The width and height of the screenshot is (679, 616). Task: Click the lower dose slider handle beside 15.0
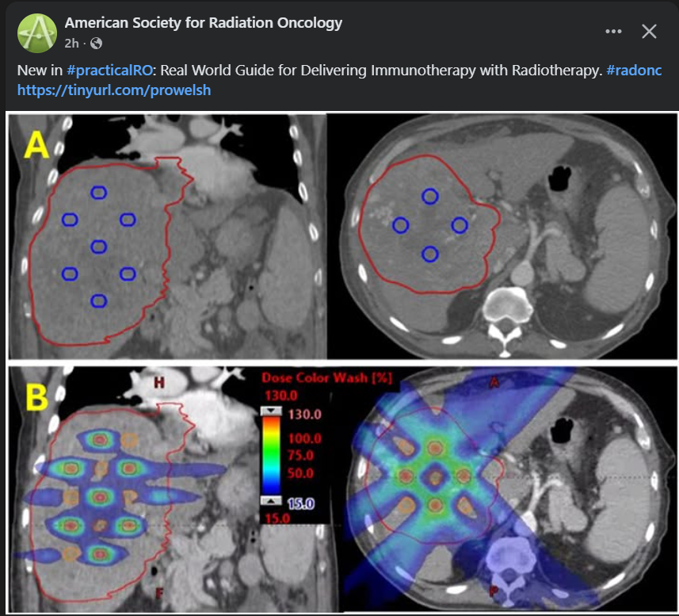[272, 501]
